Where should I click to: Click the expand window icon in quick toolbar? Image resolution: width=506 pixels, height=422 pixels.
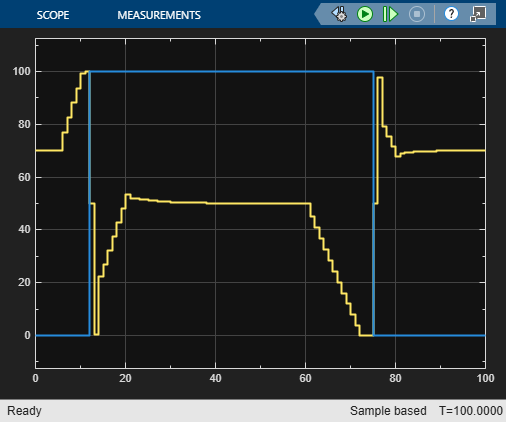point(478,14)
